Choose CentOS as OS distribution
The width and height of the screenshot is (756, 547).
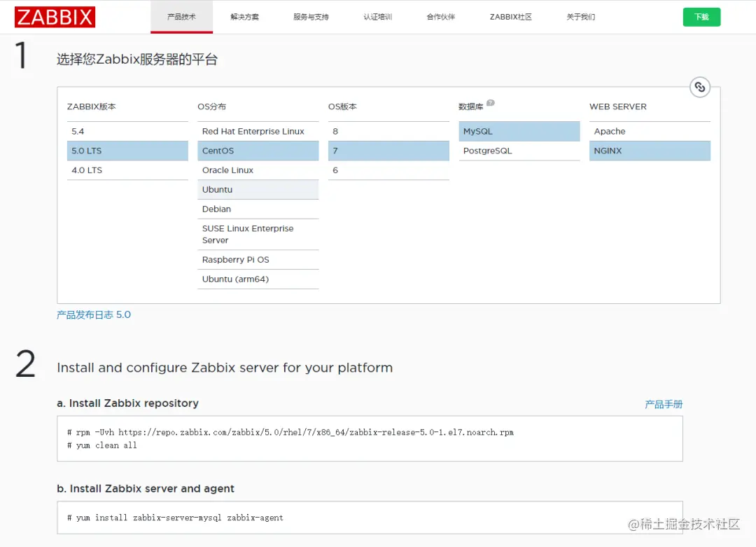(x=258, y=151)
